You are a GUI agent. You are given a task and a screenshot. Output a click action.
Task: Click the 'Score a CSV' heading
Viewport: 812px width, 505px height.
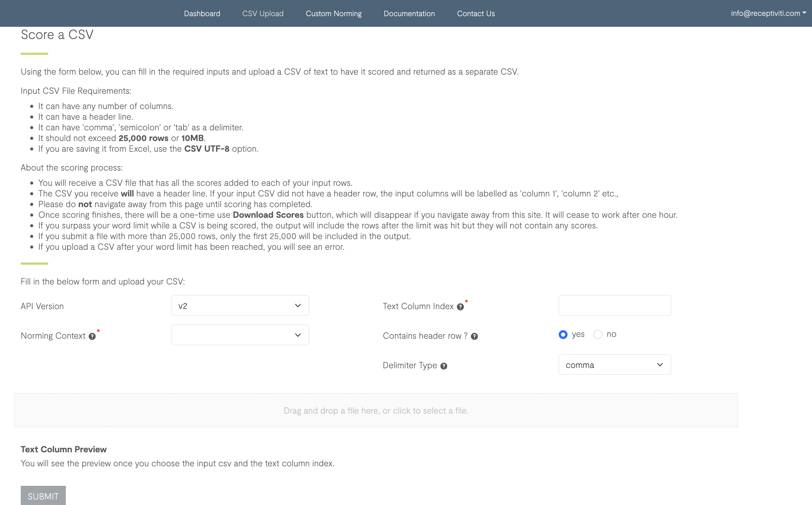57,34
